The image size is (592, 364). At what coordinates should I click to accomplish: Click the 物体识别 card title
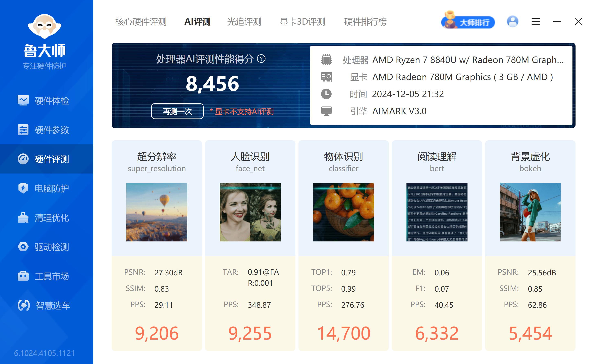click(343, 156)
